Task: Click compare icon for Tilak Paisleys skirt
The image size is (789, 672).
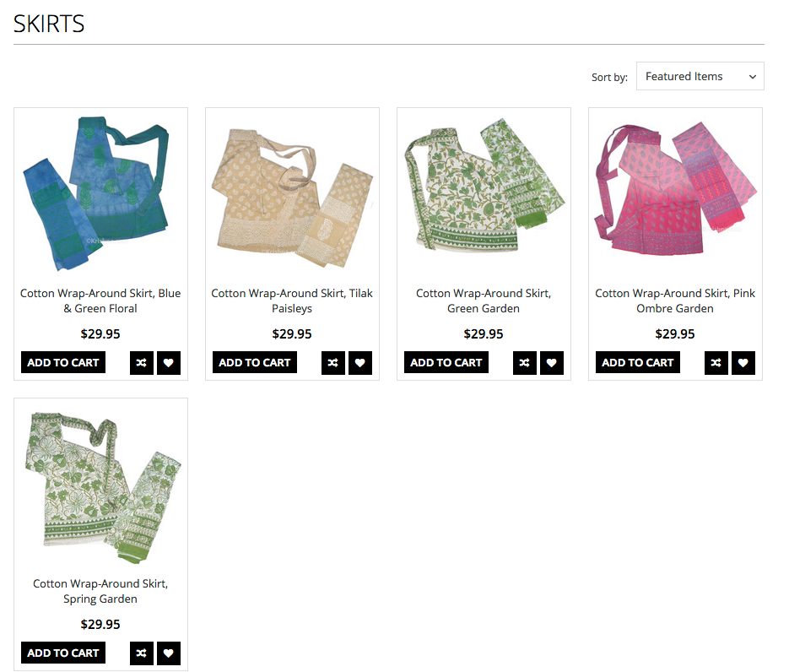Action: point(333,362)
